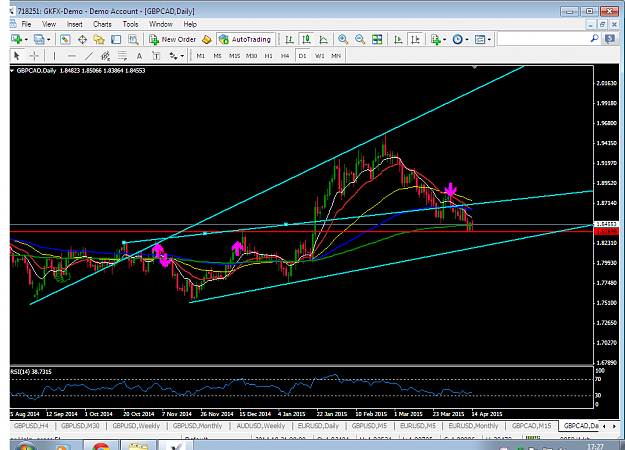
Task: Open the Insert menu
Action: [x=75, y=24]
